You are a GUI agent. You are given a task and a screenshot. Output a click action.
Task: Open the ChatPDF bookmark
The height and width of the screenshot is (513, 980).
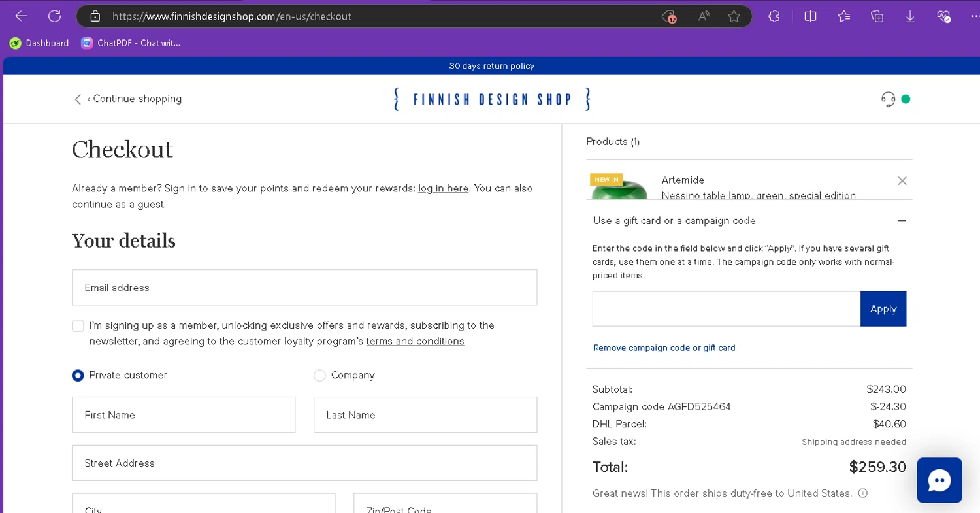click(131, 43)
